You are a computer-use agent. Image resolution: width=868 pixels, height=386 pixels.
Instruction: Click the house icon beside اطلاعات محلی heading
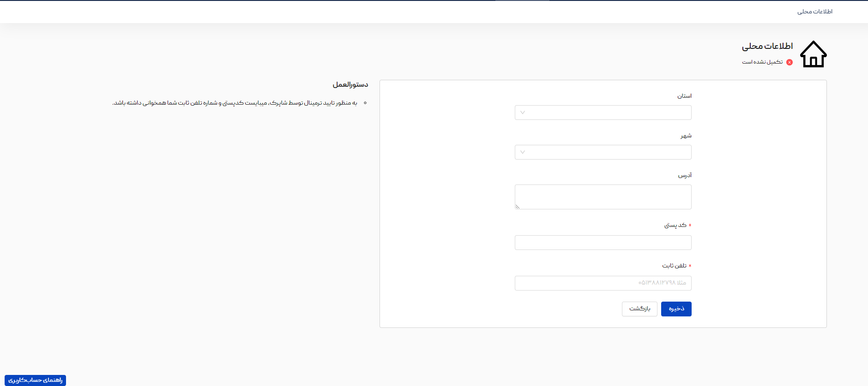point(813,54)
